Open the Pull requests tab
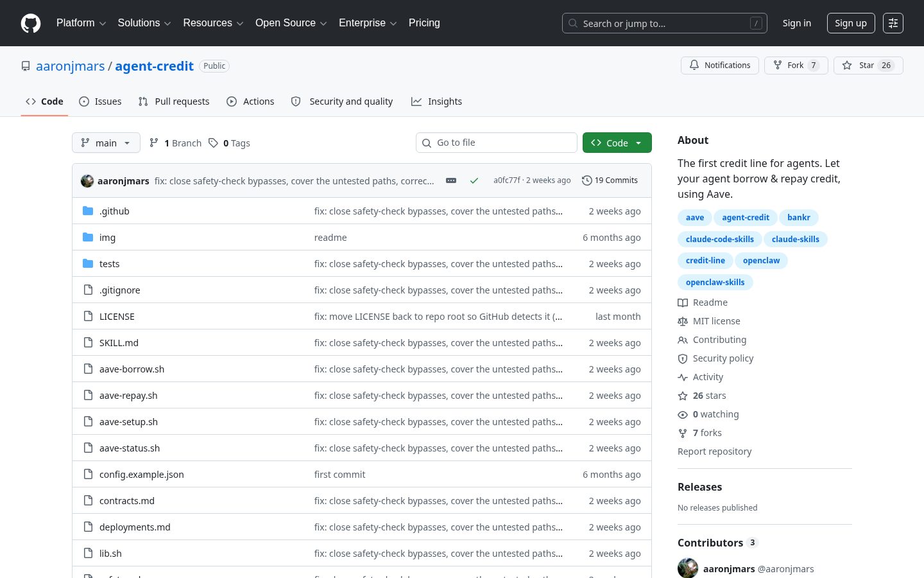Image resolution: width=924 pixels, height=578 pixels. coord(174,101)
